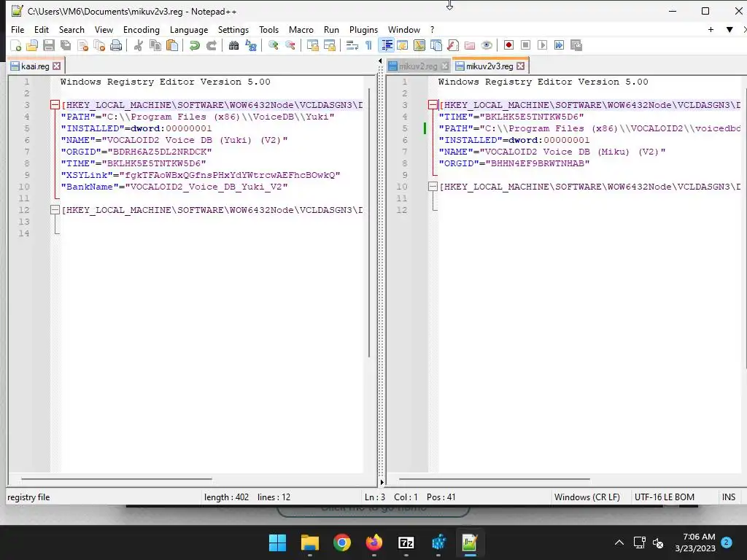This screenshot has height=560, width=747.
Task: Collapse line 3 registry block in kaai.reg
Action: [x=55, y=105]
